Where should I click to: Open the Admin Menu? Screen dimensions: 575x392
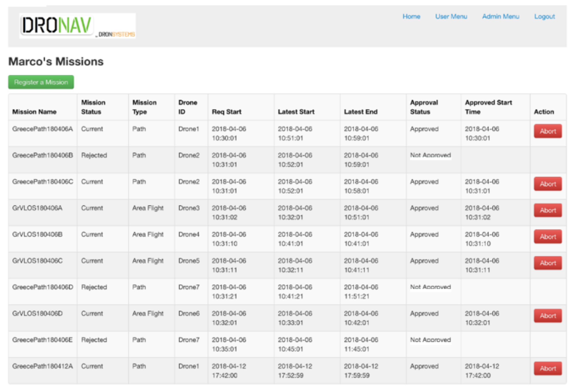[500, 17]
